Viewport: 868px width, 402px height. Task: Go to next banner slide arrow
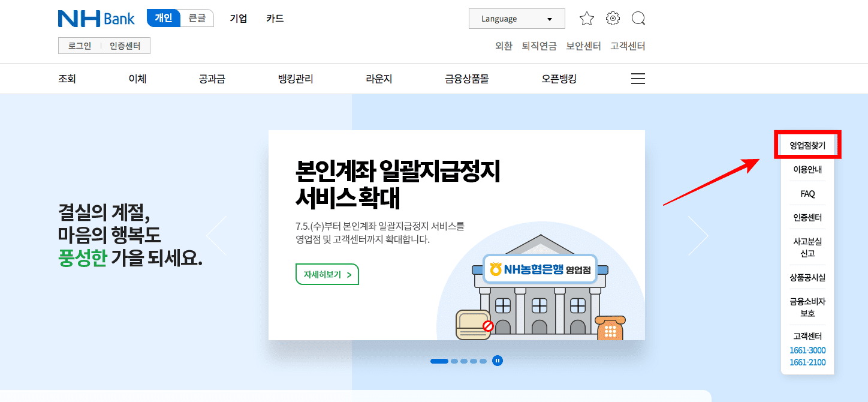click(x=698, y=235)
